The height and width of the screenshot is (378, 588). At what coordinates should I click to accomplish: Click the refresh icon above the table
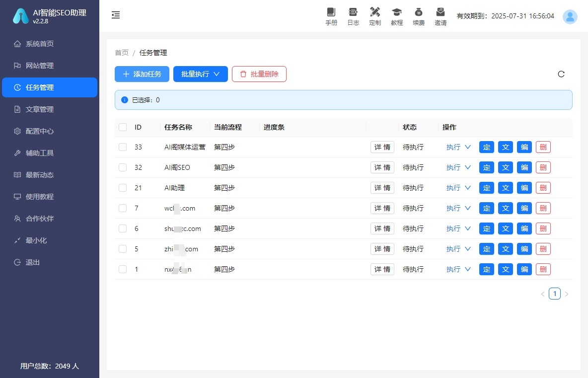pos(561,74)
